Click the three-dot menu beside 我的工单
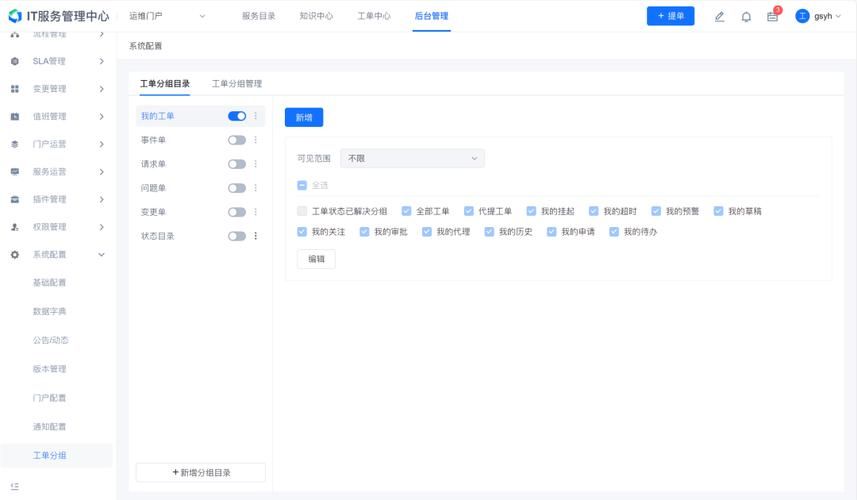This screenshot has width=857, height=500. click(255, 116)
